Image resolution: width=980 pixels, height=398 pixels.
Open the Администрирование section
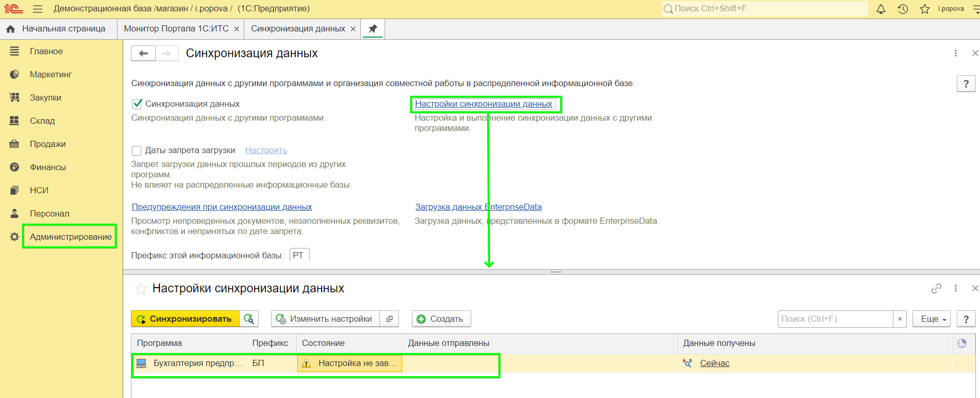(71, 237)
